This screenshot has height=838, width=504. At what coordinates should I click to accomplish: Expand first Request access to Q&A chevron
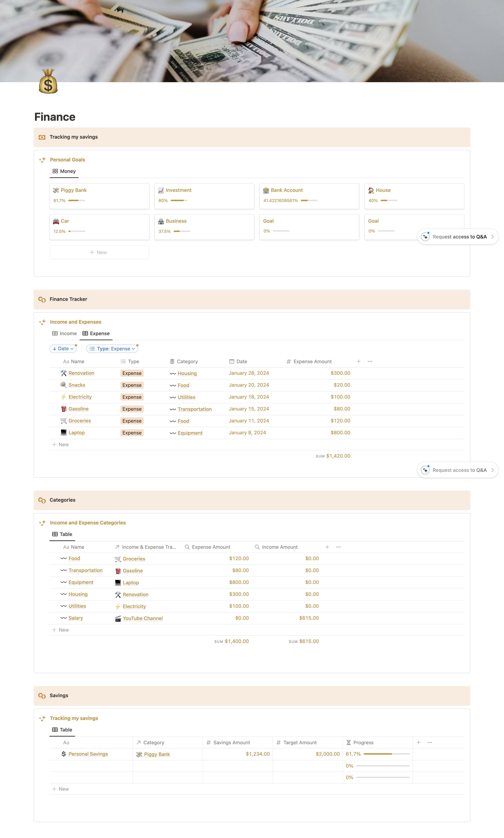492,237
